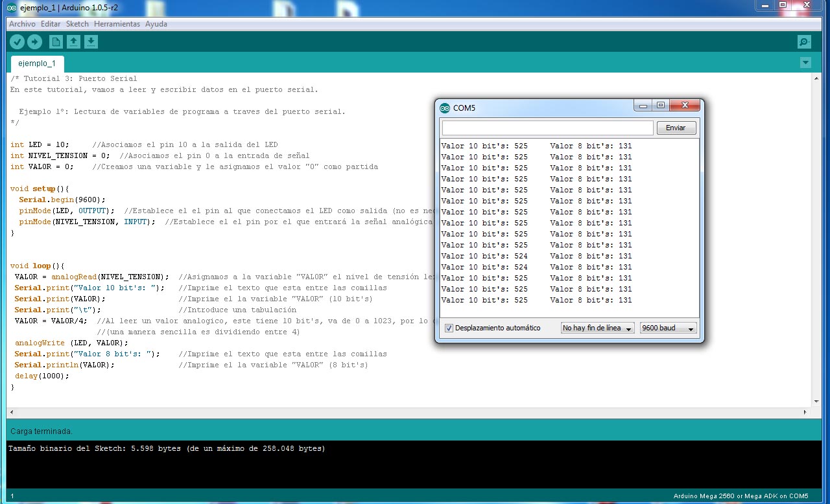Click the 'void loop(){' line
The image size is (830, 504).
38,266
